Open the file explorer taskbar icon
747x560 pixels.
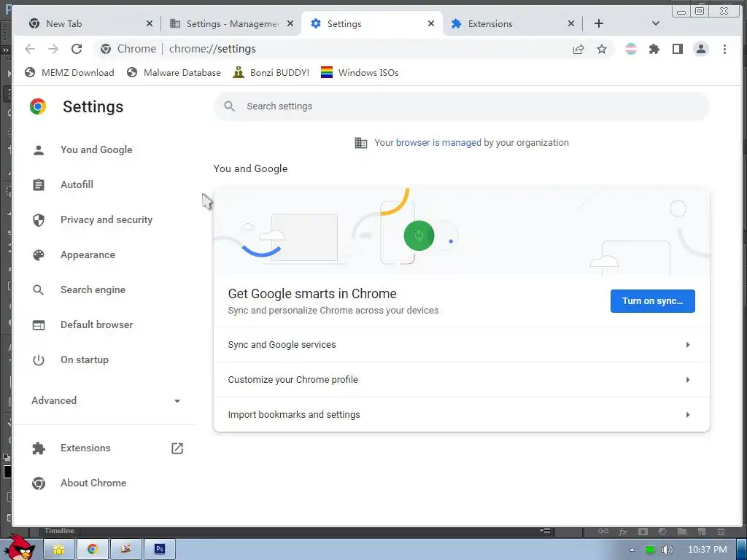[x=59, y=550]
